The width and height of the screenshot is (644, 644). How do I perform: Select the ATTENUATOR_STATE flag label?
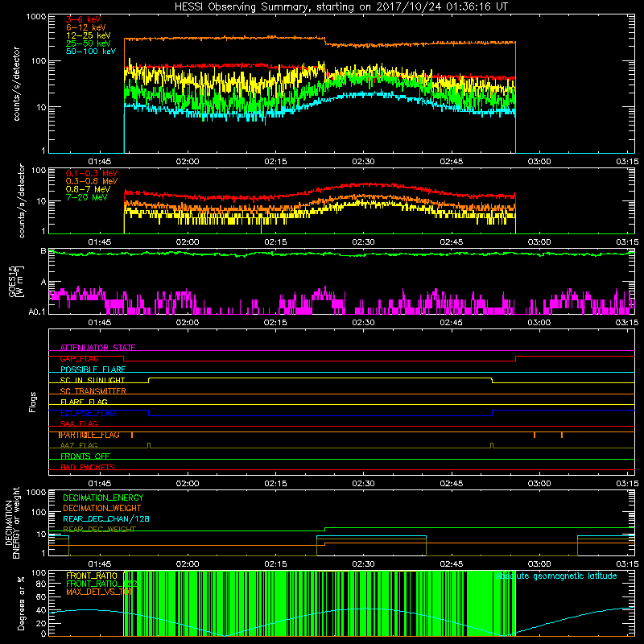pyautogui.click(x=97, y=348)
